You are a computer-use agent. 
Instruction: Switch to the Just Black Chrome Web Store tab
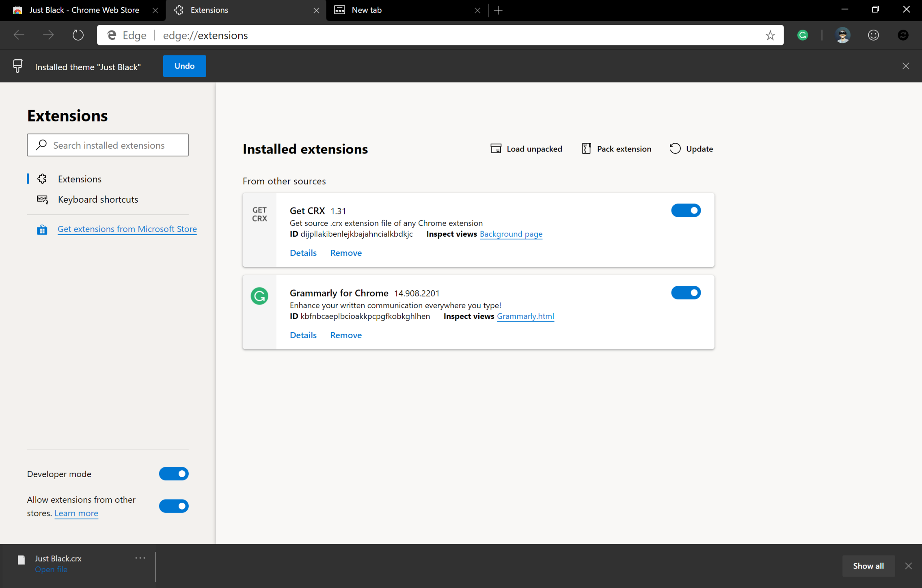coord(83,10)
